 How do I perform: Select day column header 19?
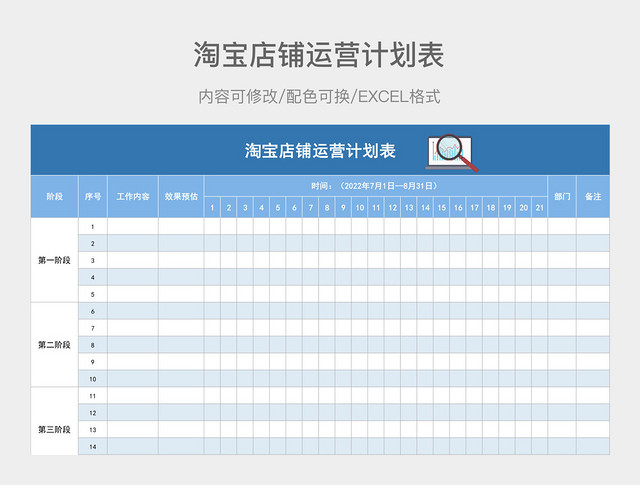(507, 207)
